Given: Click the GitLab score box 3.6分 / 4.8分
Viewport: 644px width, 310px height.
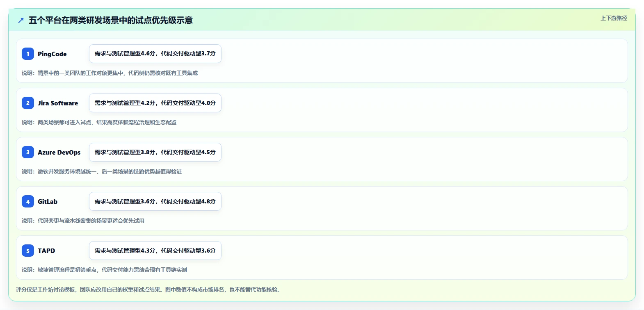Looking at the screenshot, I should 155,201.
